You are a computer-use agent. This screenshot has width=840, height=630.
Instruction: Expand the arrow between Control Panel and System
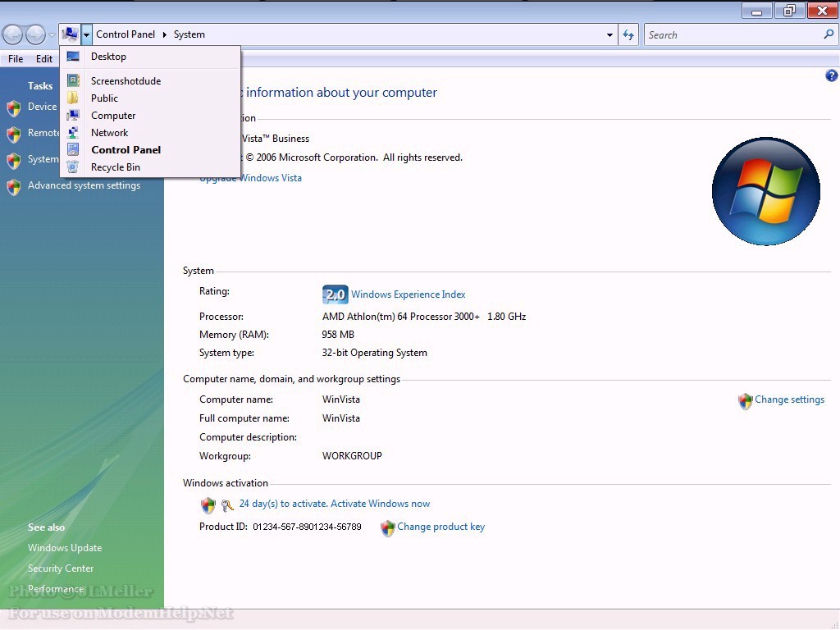pos(164,34)
